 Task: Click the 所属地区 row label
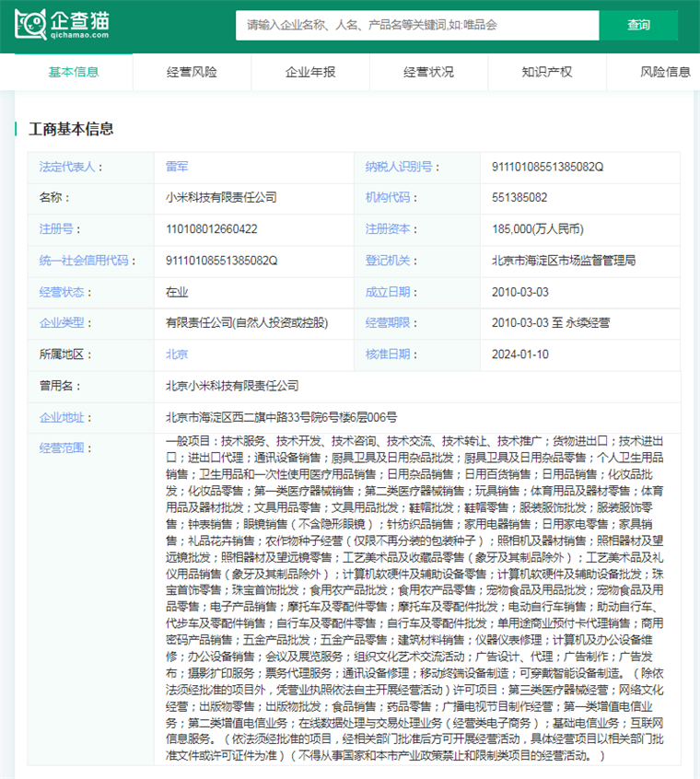tap(62, 355)
